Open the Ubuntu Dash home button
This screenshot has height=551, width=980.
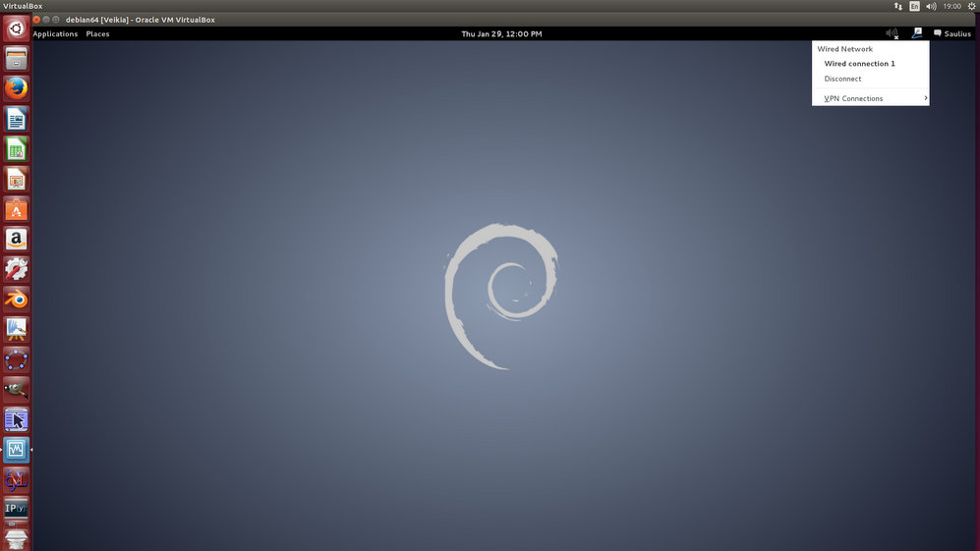coord(16,28)
